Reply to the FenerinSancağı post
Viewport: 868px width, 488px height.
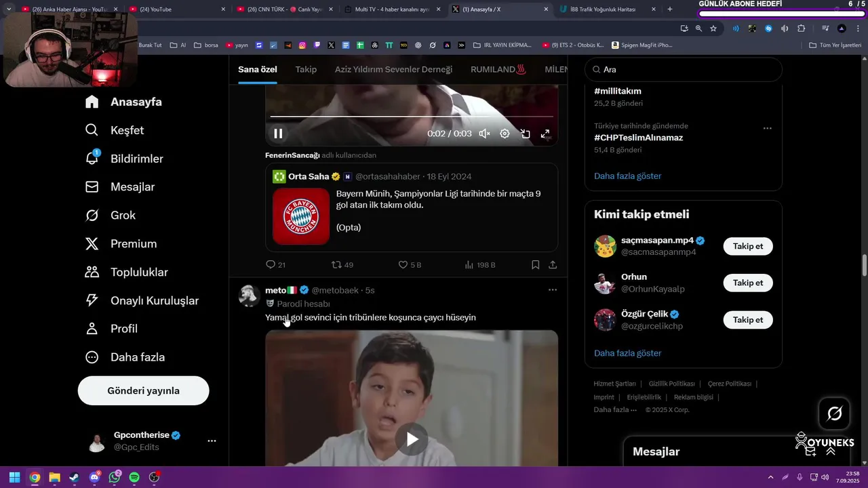click(275, 264)
